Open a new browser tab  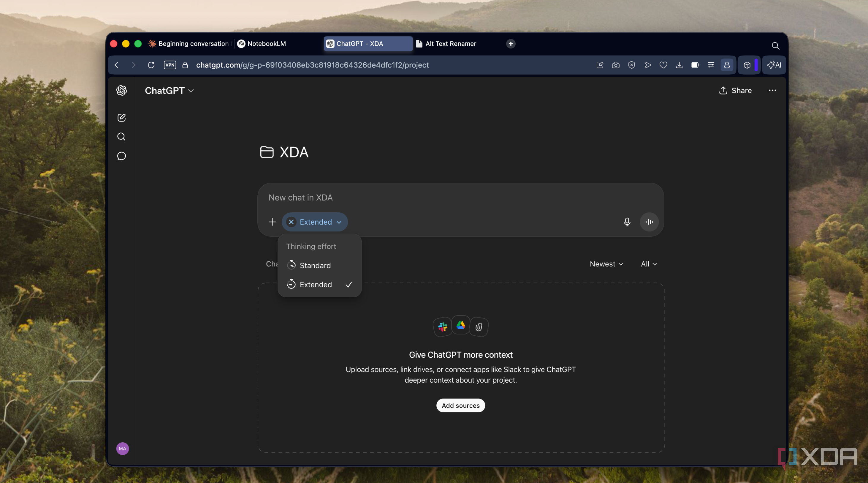pos(511,44)
